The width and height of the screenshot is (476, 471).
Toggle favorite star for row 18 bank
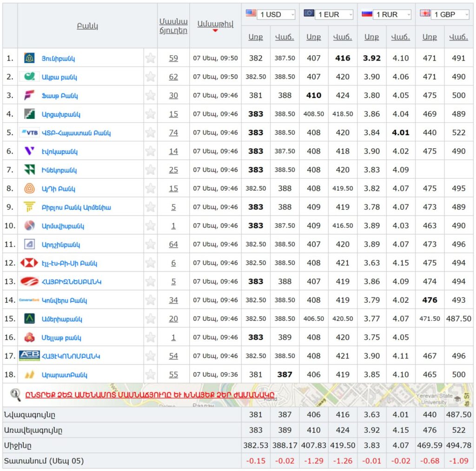point(150,374)
